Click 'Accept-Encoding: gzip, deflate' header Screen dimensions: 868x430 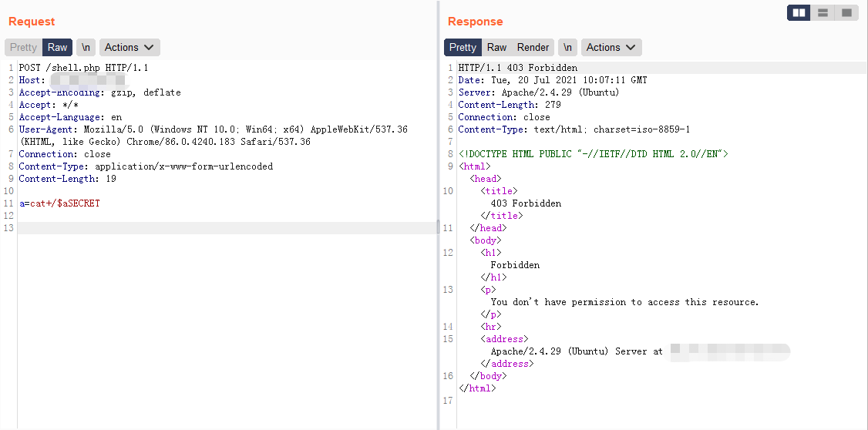[x=99, y=92]
